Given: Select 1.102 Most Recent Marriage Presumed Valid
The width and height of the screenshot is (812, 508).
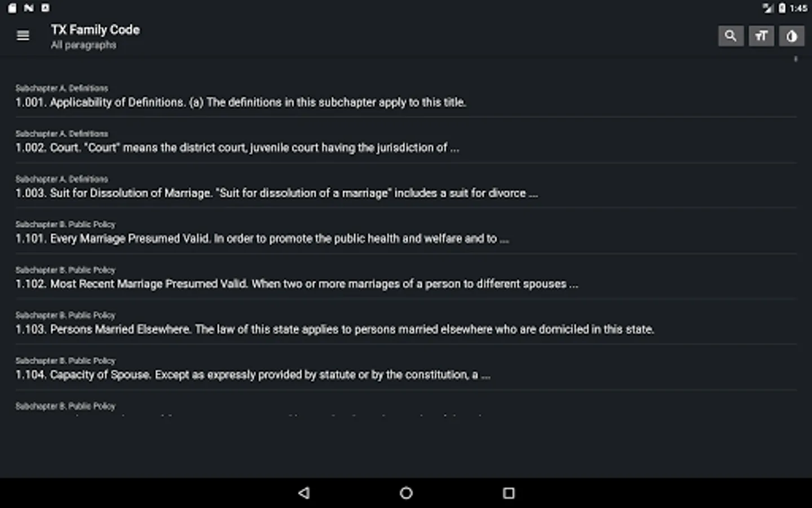Looking at the screenshot, I should pos(406,277).
